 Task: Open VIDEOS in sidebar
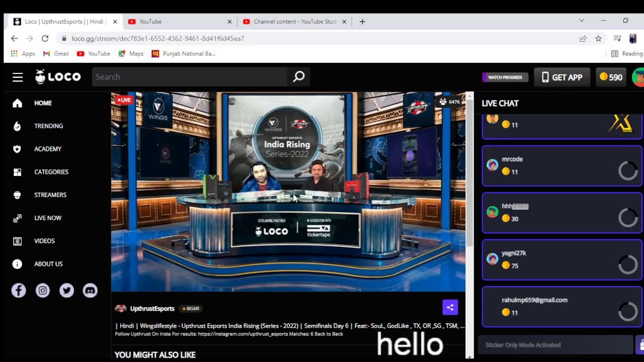[x=44, y=241]
